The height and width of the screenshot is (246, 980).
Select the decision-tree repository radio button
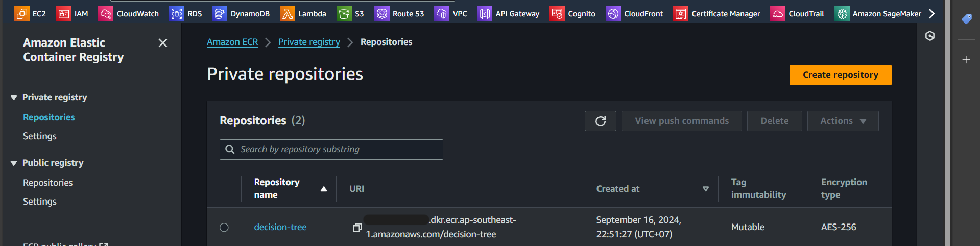224,228
